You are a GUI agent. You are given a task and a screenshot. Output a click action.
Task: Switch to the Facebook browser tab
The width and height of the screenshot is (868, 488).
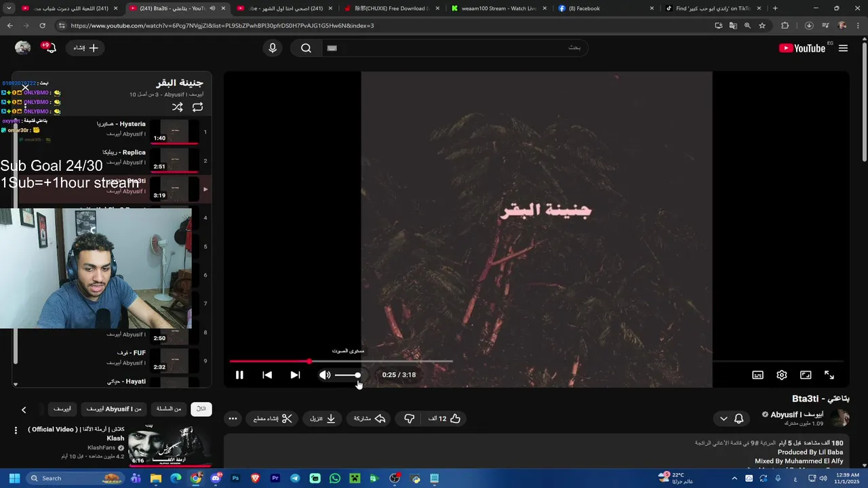click(x=606, y=8)
